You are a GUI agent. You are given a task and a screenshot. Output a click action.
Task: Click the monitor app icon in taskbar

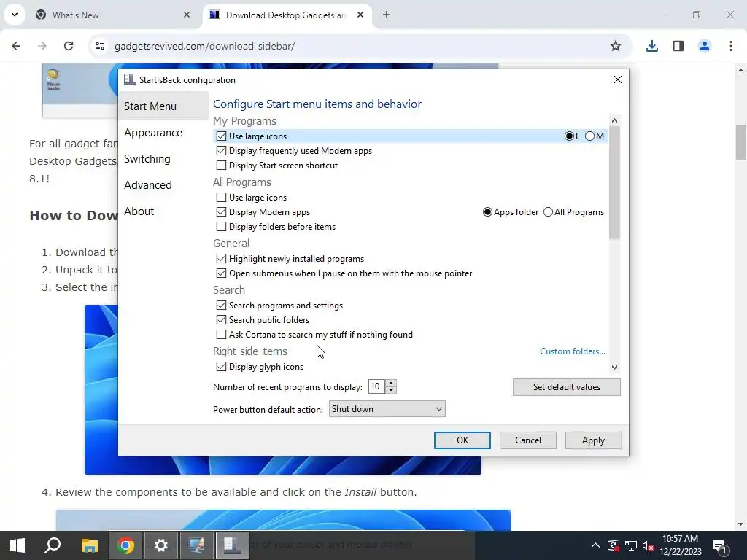click(197, 545)
